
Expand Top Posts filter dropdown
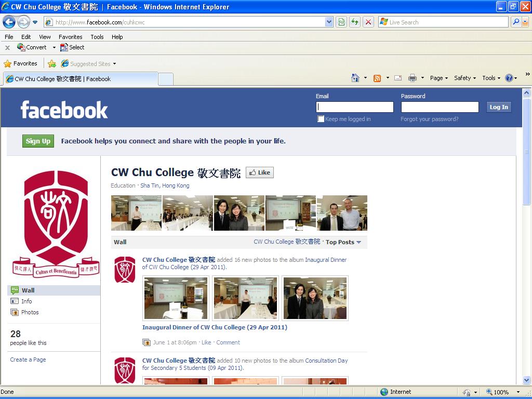[x=343, y=242]
